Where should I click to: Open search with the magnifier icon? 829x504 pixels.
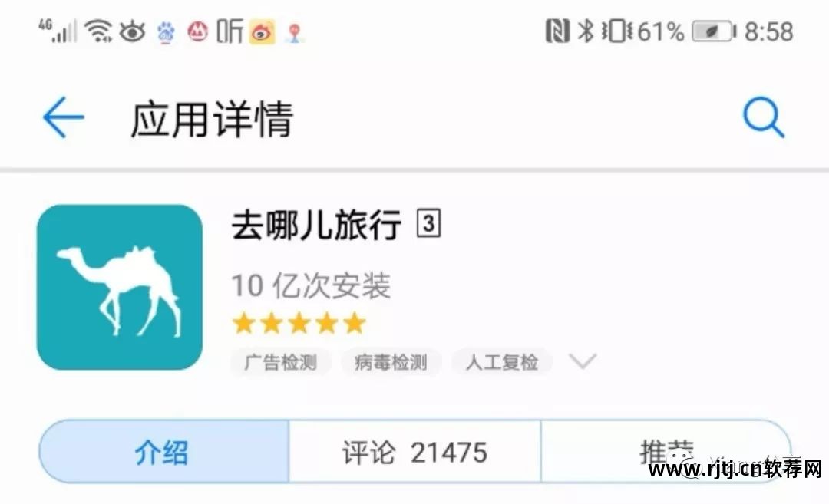(764, 117)
